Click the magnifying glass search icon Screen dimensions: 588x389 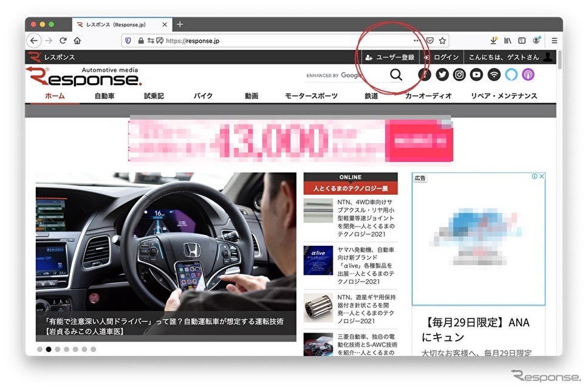(396, 75)
